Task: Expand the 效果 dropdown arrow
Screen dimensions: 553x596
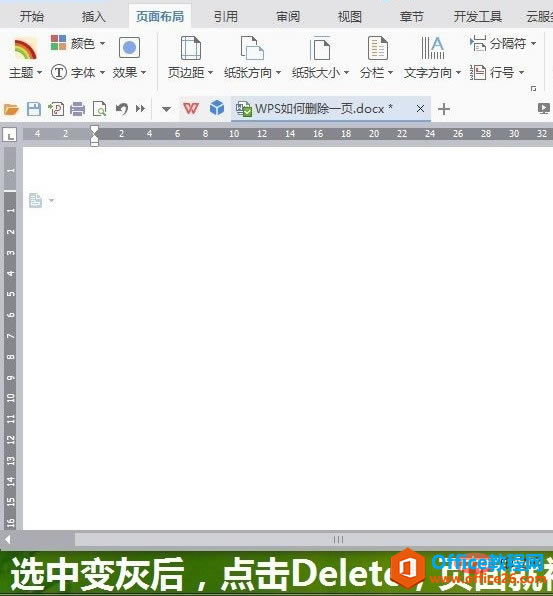Action: click(144, 72)
